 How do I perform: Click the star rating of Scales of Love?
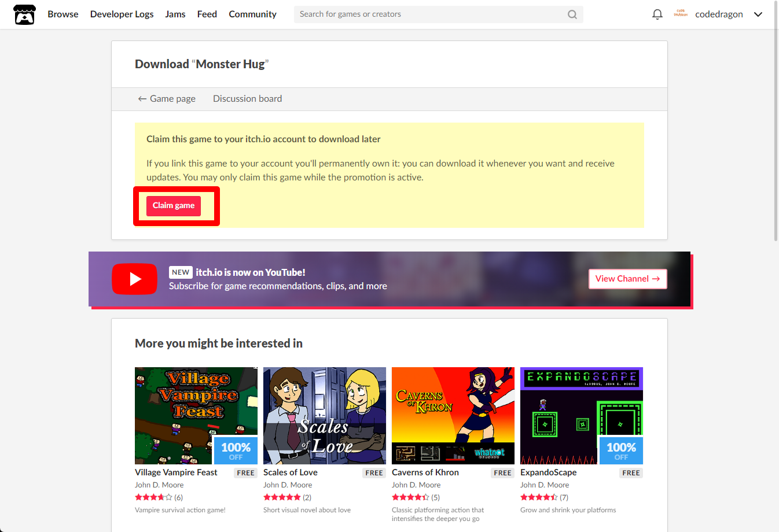pyautogui.click(x=282, y=497)
